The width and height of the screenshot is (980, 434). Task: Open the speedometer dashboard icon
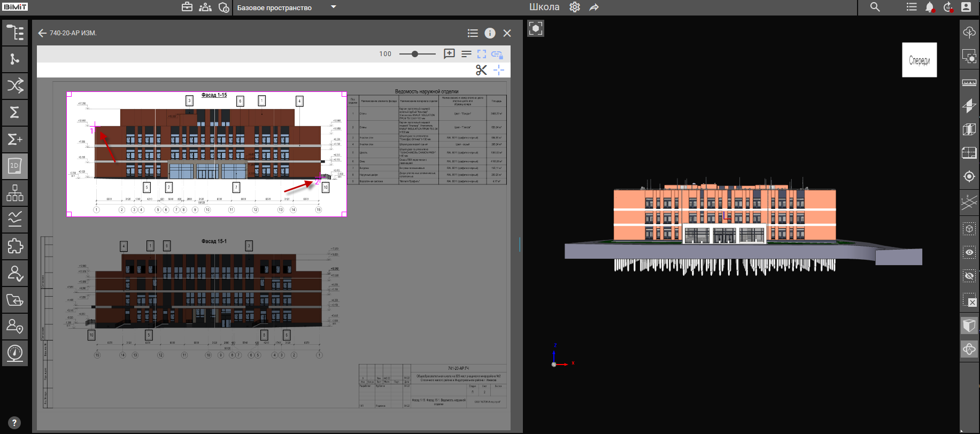(15, 353)
